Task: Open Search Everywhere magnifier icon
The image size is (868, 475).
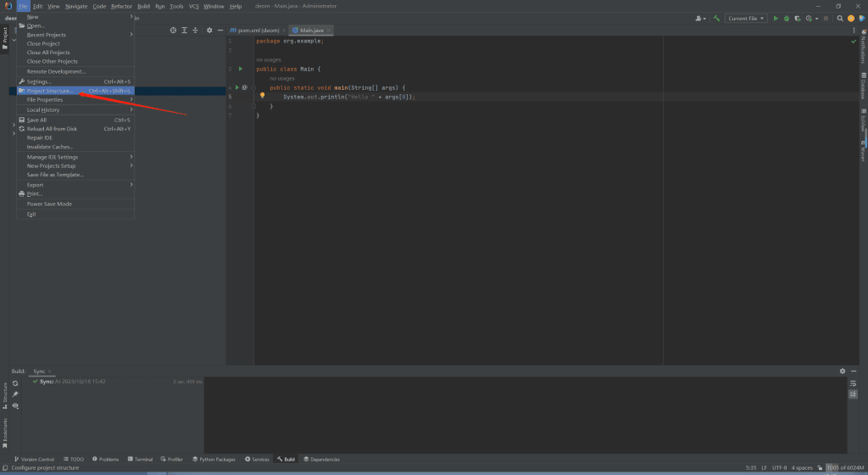Action: tap(840, 18)
